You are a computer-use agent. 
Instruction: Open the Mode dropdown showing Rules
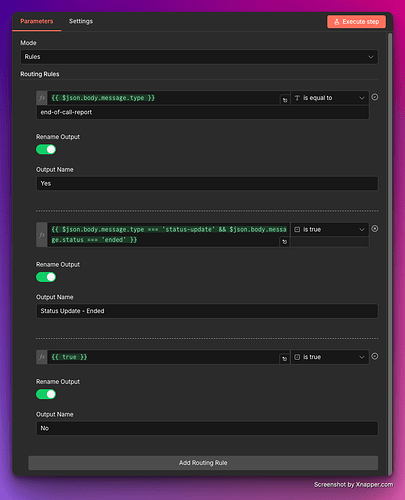199,57
